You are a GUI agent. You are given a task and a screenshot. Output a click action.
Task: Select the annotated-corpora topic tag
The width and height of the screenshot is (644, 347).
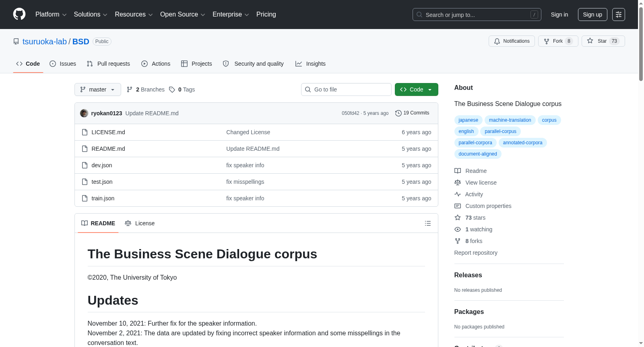coord(522,143)
